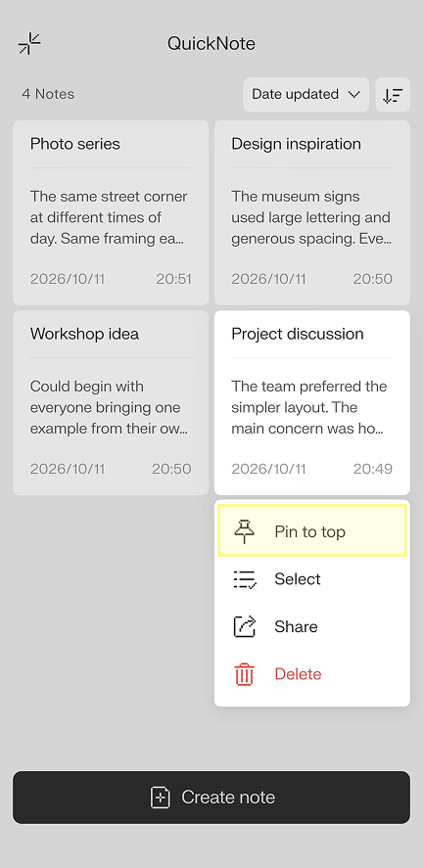Image resolution: width=423 pixels, height=868 pixels.
Task: Open the Project discussion note card
Action: [312, 402]
